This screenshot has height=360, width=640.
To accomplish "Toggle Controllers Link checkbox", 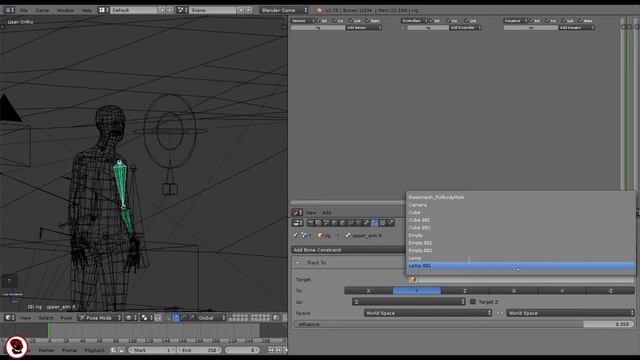I will (x=466, y=20).
